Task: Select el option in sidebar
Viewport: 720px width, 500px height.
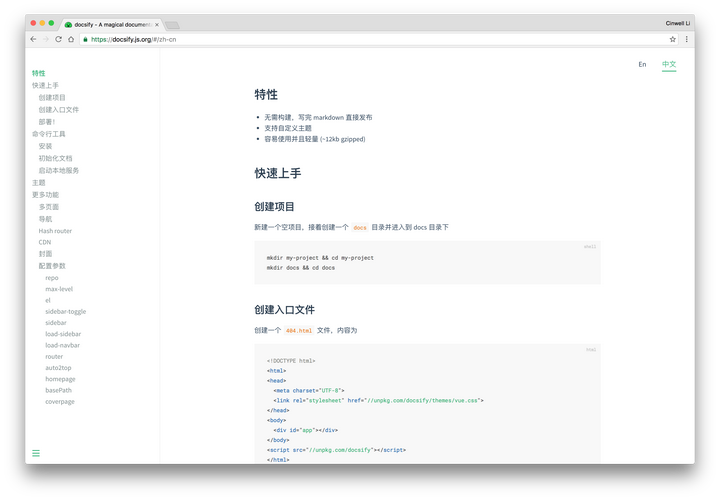Action: click(x=48, y=300)
